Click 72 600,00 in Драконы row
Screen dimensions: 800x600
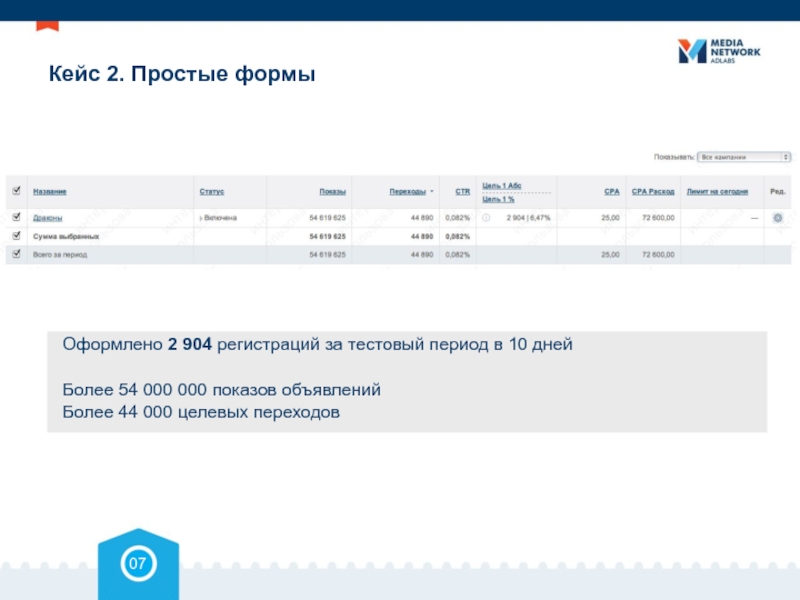pyautogui.click(x=658, y=218)
